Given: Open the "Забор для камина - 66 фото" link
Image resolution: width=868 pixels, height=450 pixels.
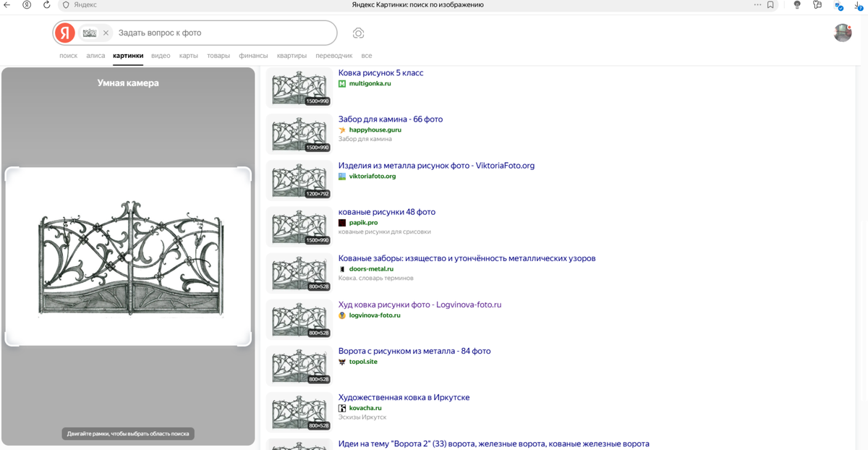Looking at the screenshot, I should click(391, 119).
